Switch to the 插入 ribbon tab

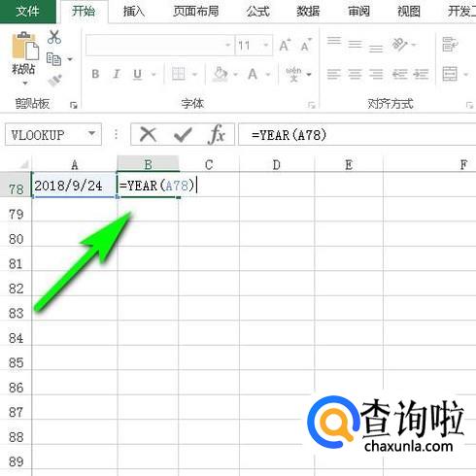[133, 12]
